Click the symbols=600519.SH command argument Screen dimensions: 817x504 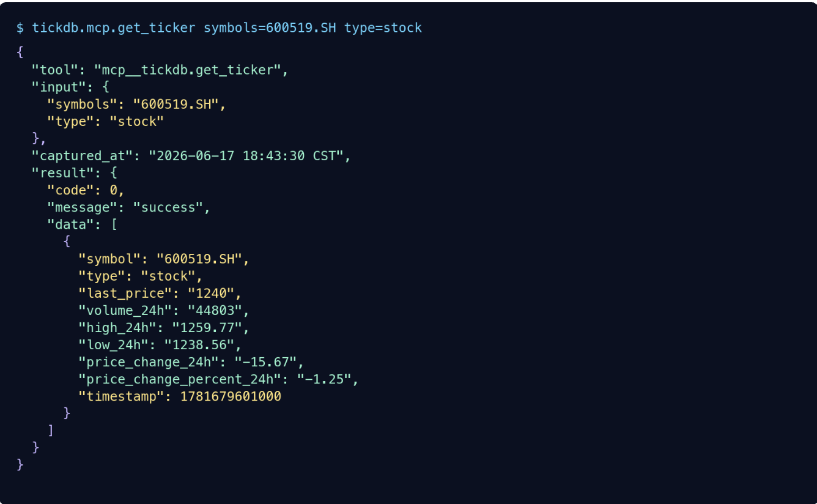(x=270, y=28)
